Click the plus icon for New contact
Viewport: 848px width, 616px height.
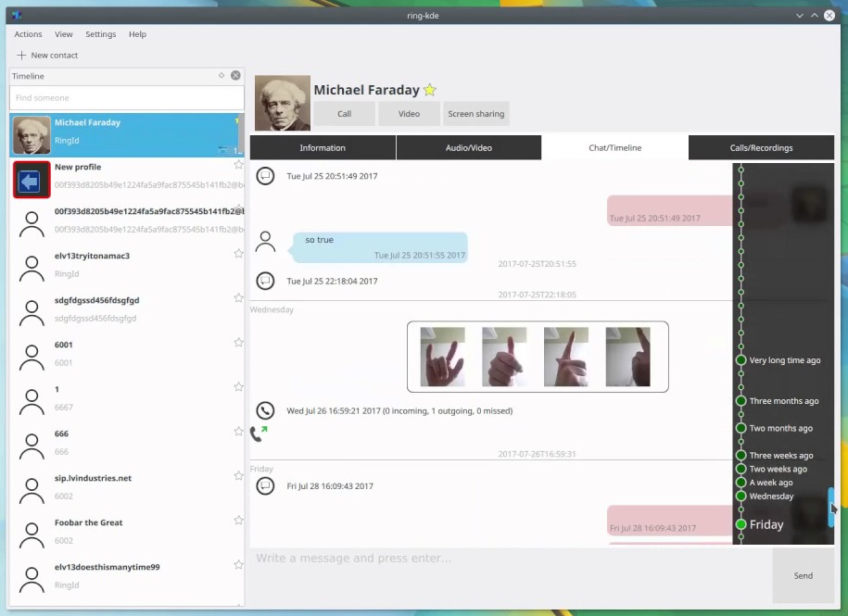tap(21, 56)
